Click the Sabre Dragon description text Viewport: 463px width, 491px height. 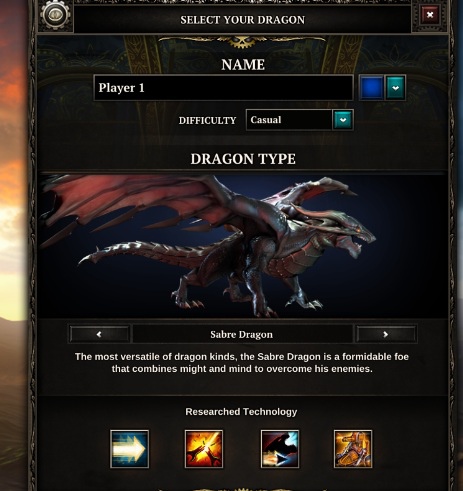242,363
